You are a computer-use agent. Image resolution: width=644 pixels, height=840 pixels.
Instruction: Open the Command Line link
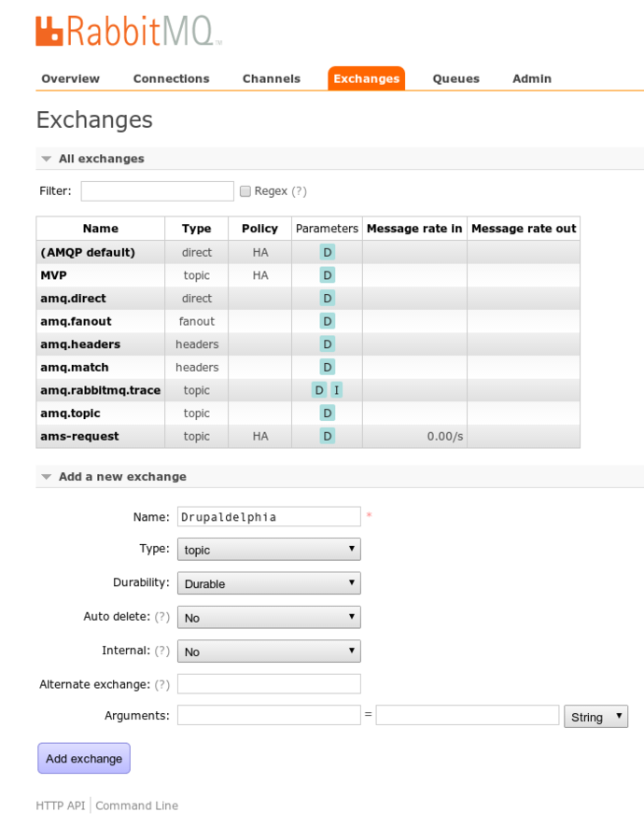point(137,805)
